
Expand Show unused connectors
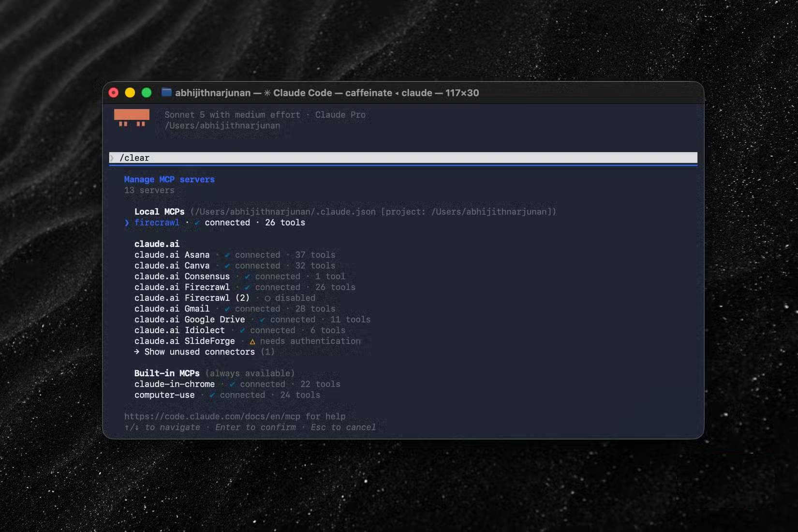204,352
